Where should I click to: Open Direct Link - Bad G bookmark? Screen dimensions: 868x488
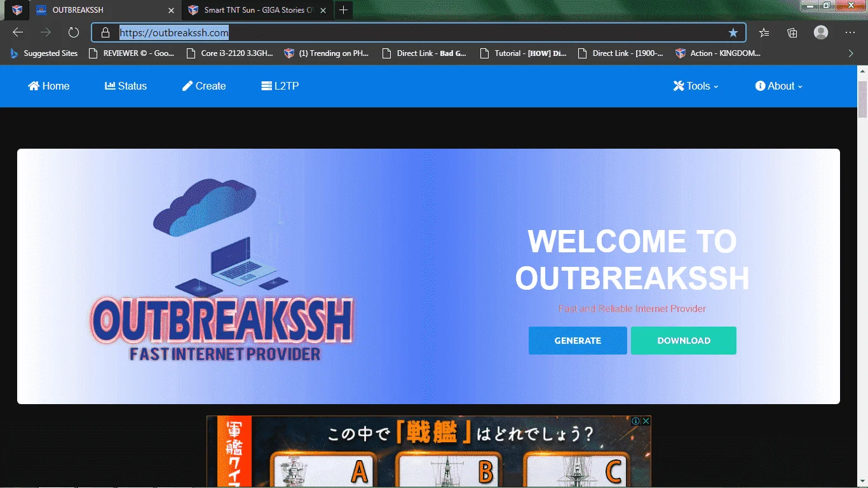click(x=424, y=53)
